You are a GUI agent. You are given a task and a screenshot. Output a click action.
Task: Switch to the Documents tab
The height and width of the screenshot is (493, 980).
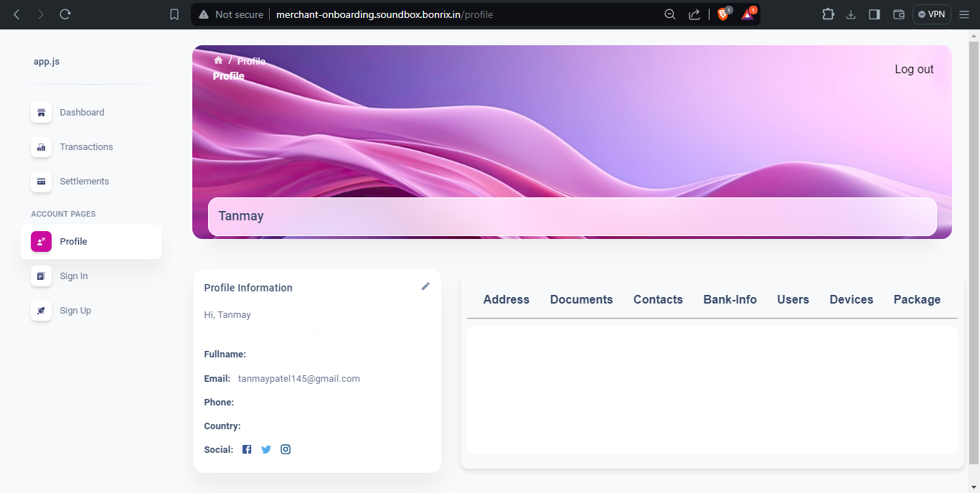(x=581, y=299)
